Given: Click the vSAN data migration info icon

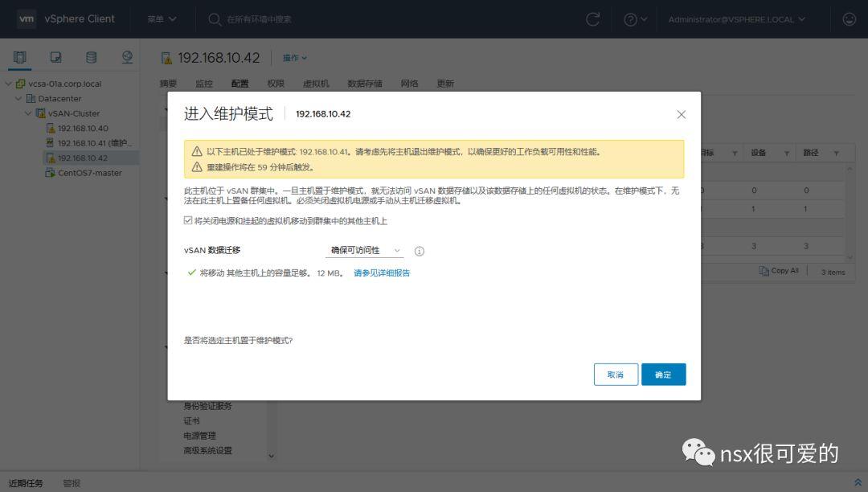Looking at the screenshot, I should 420,252.
